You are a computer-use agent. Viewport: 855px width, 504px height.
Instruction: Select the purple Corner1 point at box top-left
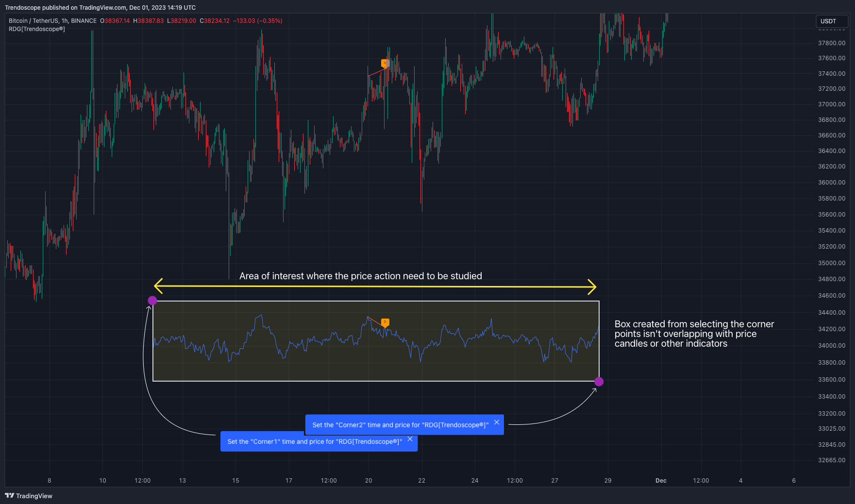tap(152, 301)
